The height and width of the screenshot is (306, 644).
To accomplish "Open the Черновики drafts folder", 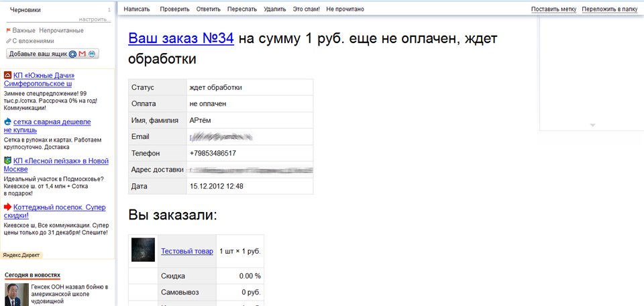I will [x=25, y=10].
